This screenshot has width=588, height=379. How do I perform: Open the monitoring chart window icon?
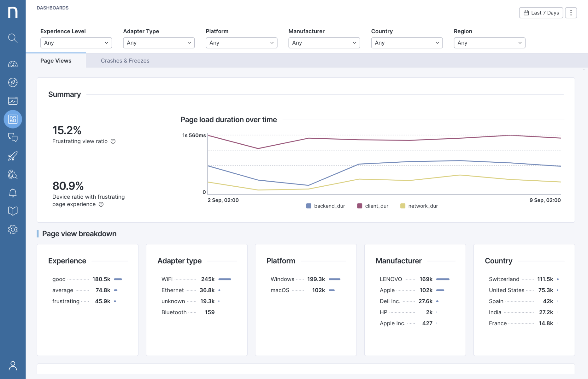tap(13, 101)
